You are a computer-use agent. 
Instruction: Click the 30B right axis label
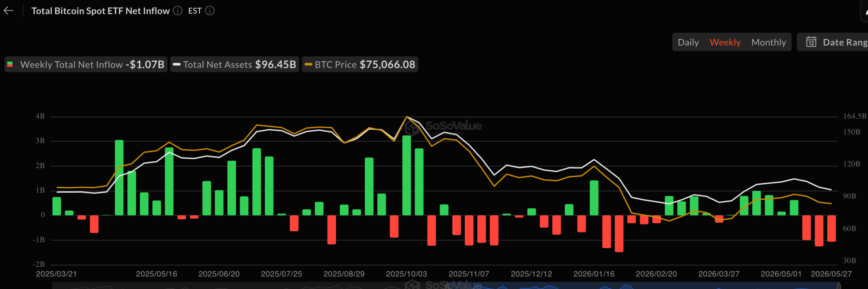coord(850,261)
